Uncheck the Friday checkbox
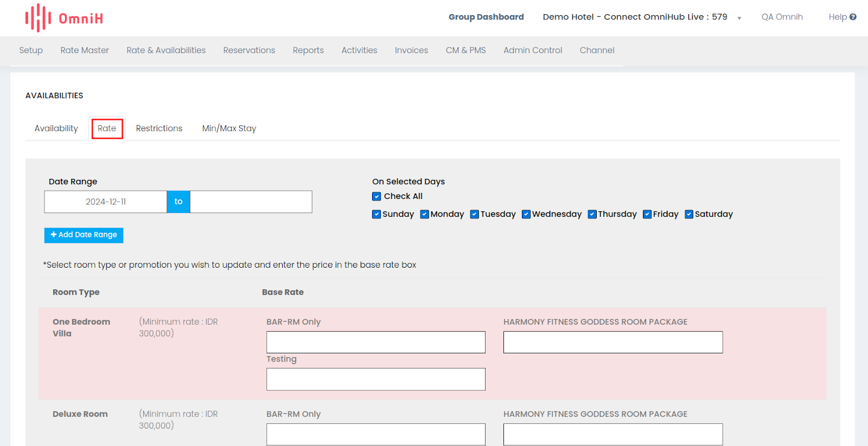The image size is (868, 446). [x=647, y=214]
